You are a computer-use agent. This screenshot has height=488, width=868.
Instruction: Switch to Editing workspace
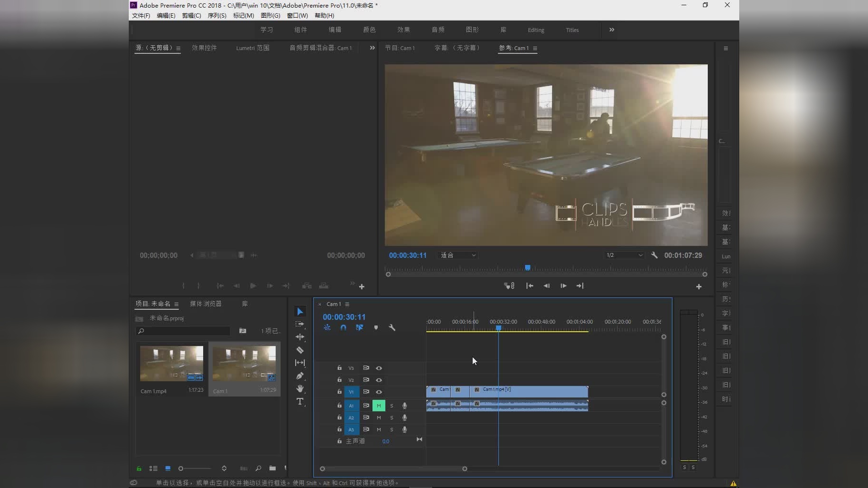536,30
